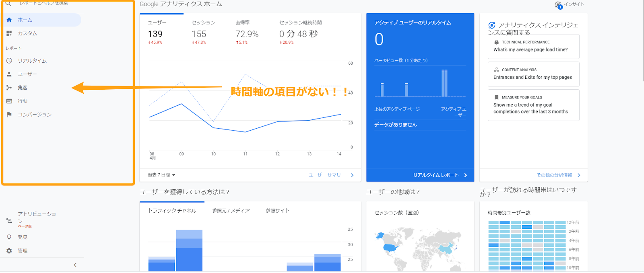644x273 pixels.
Task: Click the アトリビューション attribution icon
Action: 9,221
